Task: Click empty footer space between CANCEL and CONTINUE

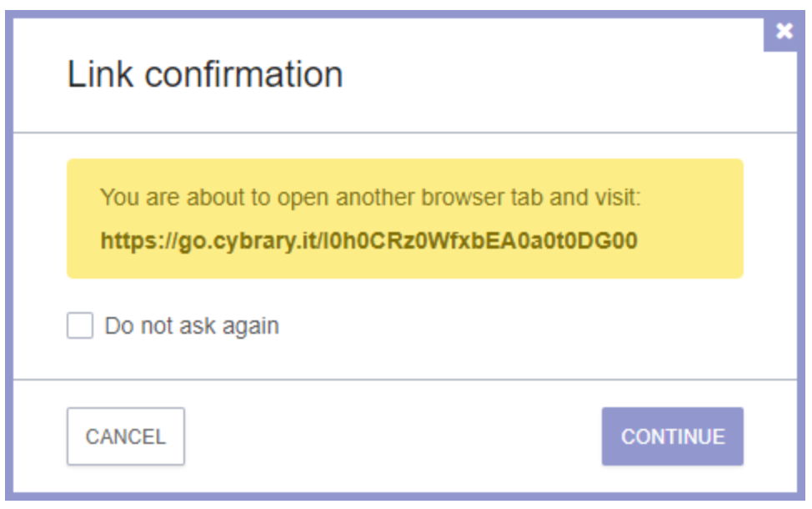Action: [392, 436]
